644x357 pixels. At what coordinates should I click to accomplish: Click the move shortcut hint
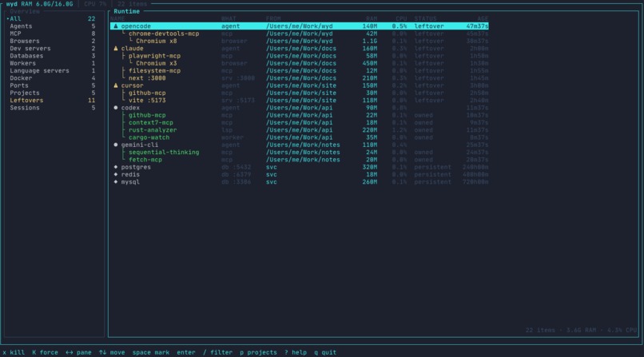[112, 352]
